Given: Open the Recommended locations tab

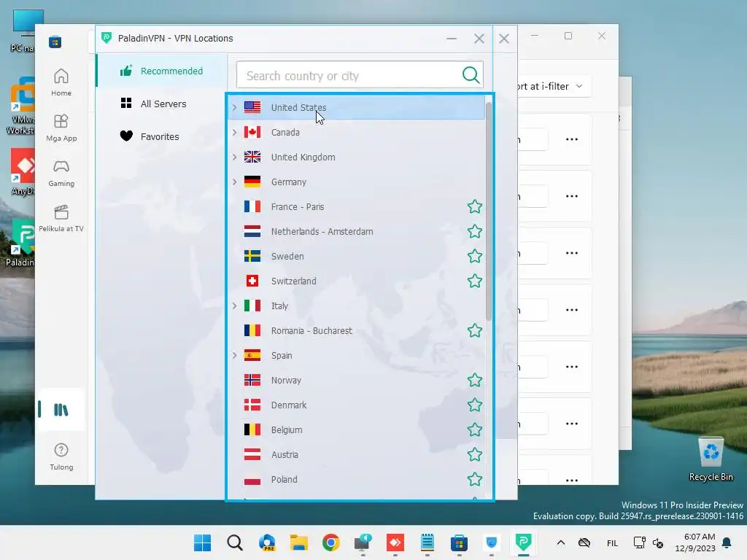Looking at the screenshot, I should point(162,71).
